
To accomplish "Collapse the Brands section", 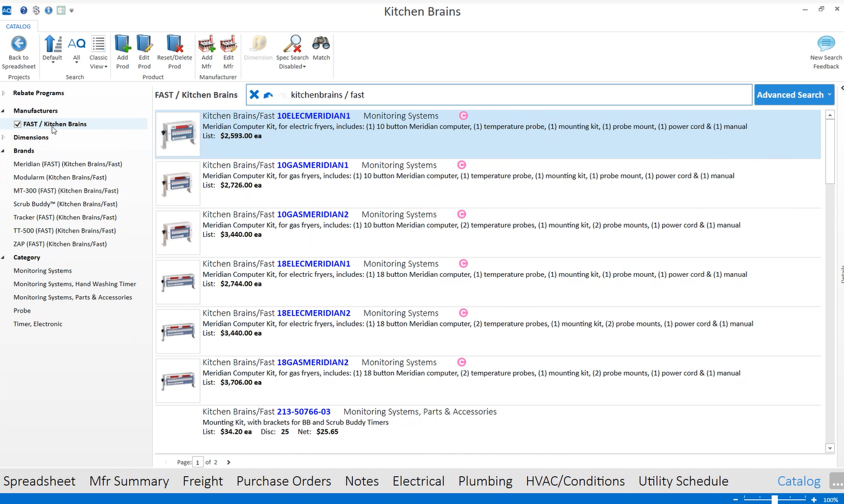I will coord(4,151).
